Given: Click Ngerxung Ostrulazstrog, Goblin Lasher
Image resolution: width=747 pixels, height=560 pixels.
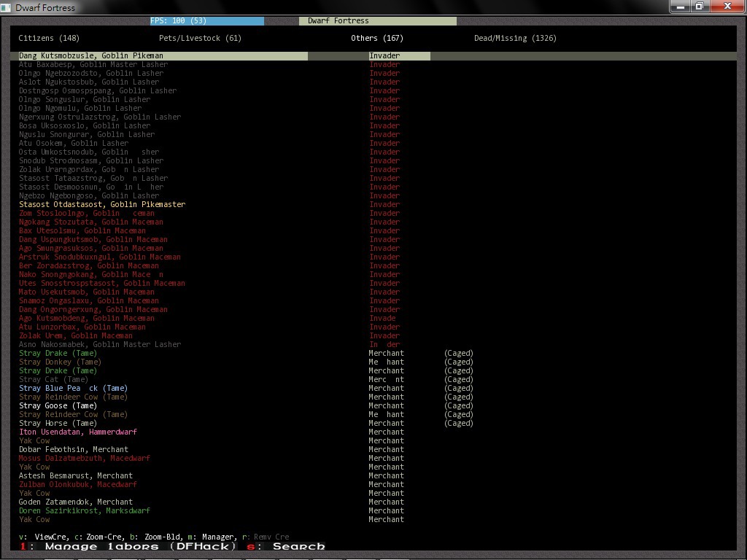Looking at the screenshot, I should 100,117.
